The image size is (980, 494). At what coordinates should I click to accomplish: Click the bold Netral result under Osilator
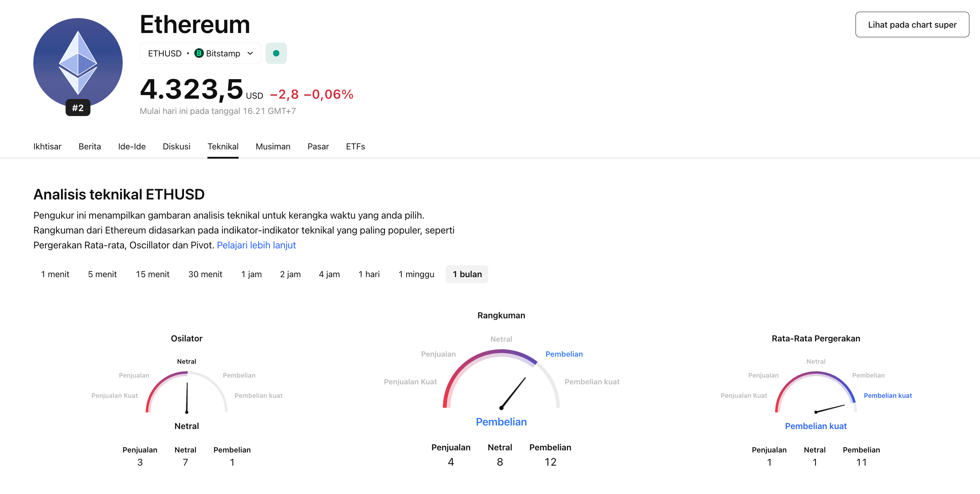tap(186, 426)
